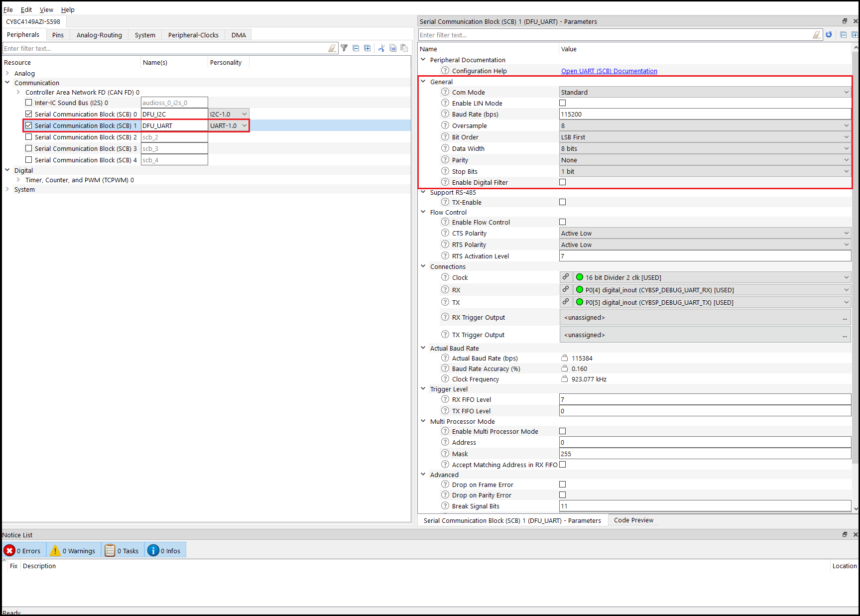Viewport: 860px width, 616px height.
Task: Click the Tasks clipboard icon
Action: 110,550
